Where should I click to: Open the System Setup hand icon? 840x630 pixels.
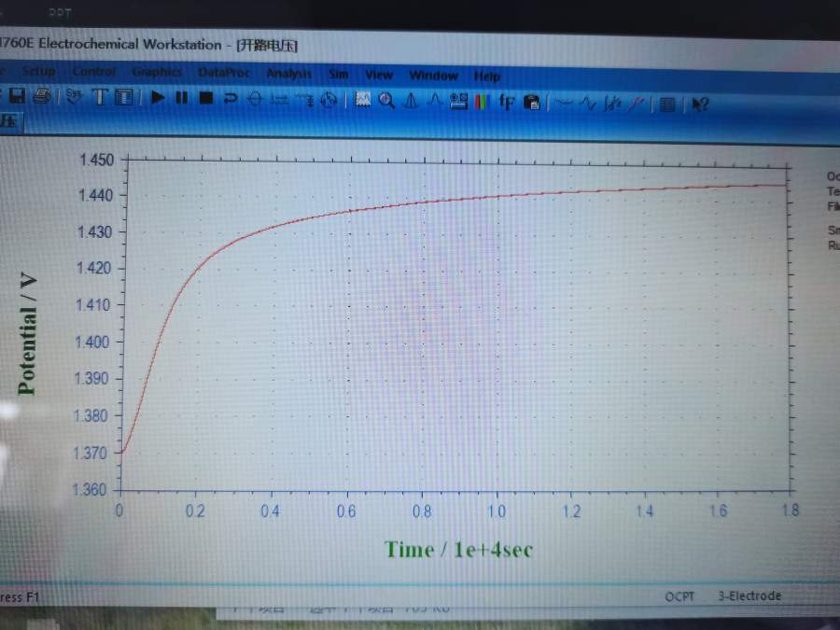75,97
